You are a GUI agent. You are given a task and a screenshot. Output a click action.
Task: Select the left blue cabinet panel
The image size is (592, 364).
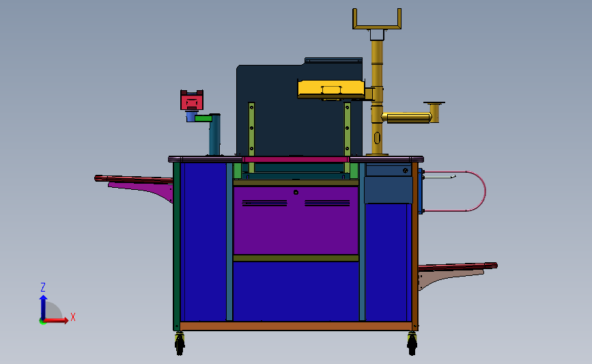(x=203, y=242)
